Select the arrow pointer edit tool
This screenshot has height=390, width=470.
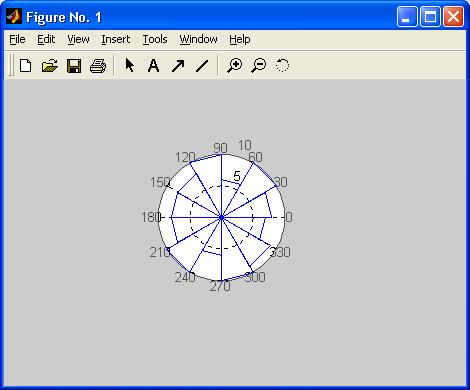(x=130, y=65)
